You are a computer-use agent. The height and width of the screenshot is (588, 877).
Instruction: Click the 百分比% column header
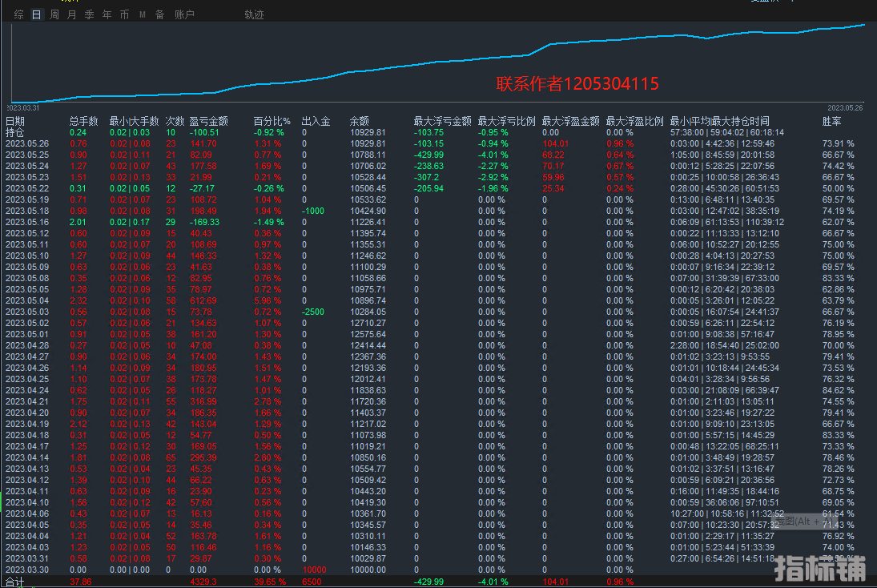(x=272, y=121)
